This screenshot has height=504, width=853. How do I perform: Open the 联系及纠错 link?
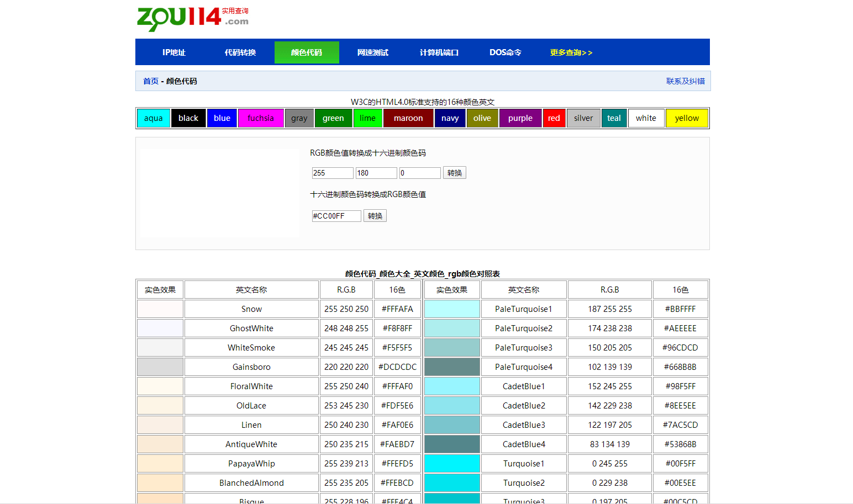coord(686,81)
